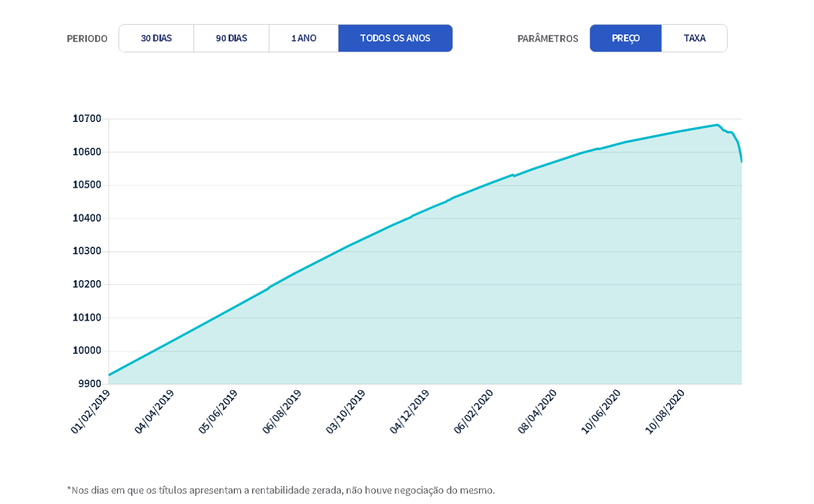Click y-axis value 10500
The height and width of the screenshot is (504, 814).
coord(87,184)
